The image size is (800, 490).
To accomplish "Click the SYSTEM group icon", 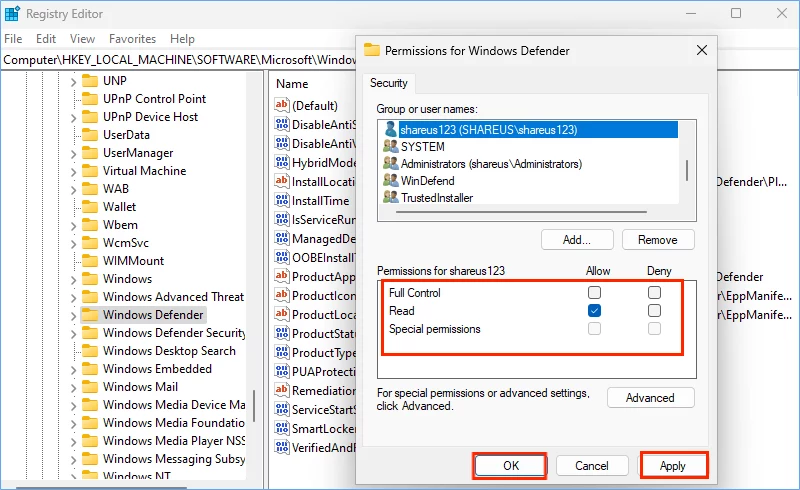I will pos(391,146).
